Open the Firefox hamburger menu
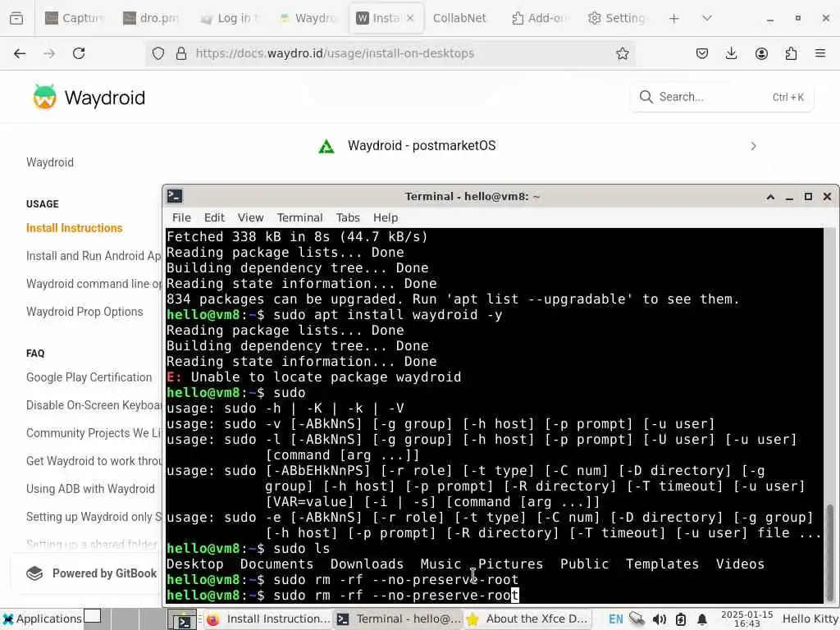The width and height of the screenshot is (840, 630). pyautogui.click(x=820, y=53)
